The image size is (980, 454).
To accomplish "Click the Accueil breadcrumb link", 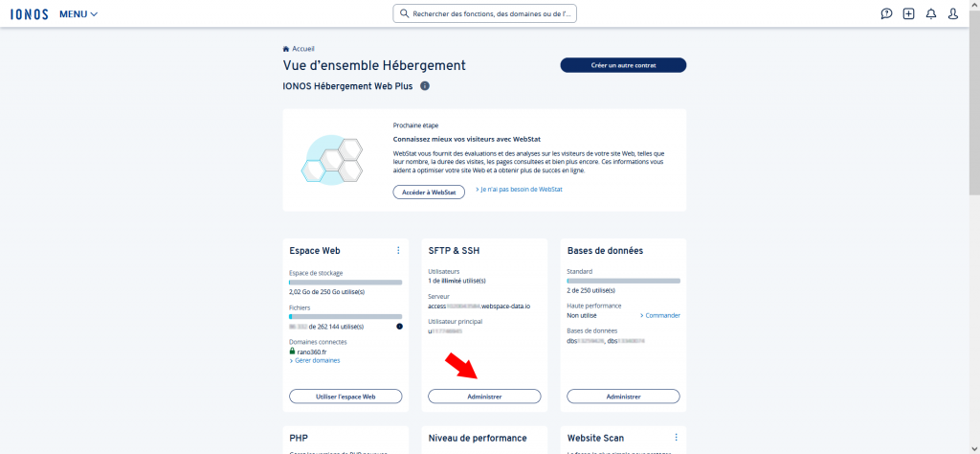I will [x=302, y=49].
